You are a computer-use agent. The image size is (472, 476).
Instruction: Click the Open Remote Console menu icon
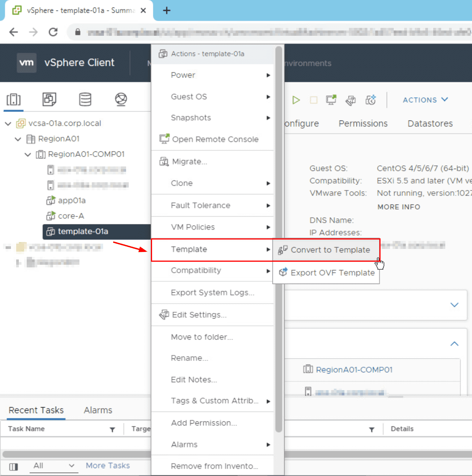click(164, 139)
